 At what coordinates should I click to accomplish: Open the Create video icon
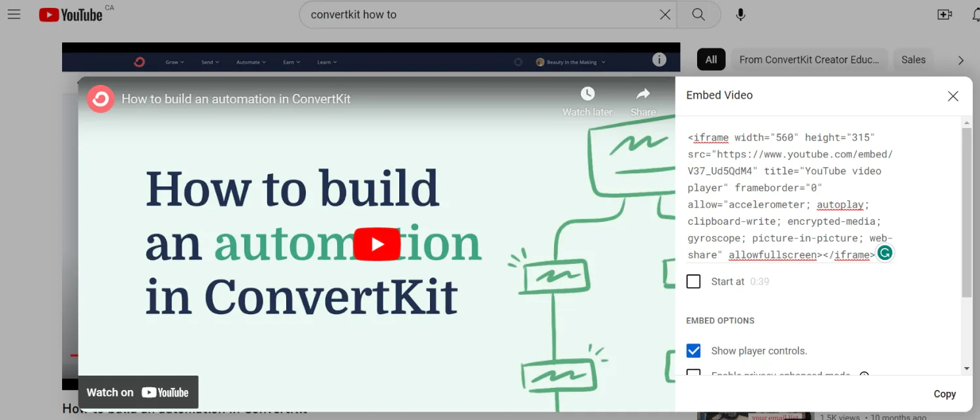pos(944,14)
